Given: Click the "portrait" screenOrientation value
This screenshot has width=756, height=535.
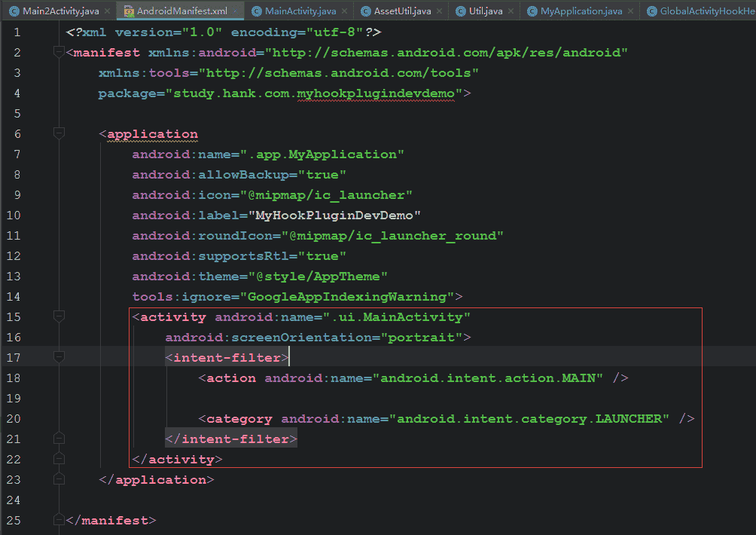Looking at the screenshot, I should (422, 338).
